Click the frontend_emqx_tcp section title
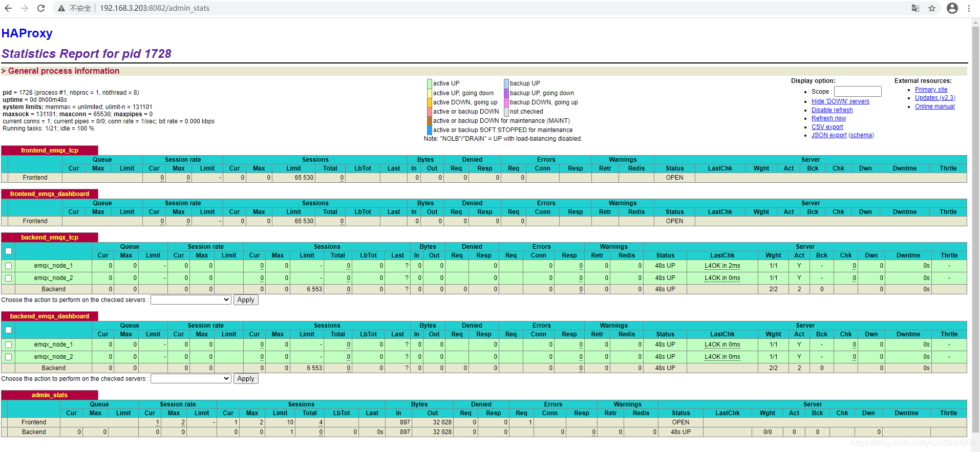Viewport: 980px width, 452px height. (x=50, y=150)
